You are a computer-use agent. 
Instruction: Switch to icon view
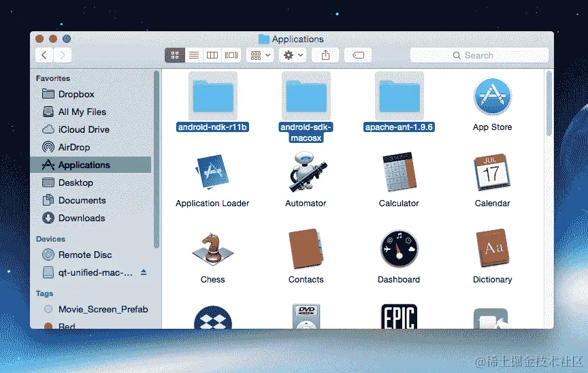point(175,56)
